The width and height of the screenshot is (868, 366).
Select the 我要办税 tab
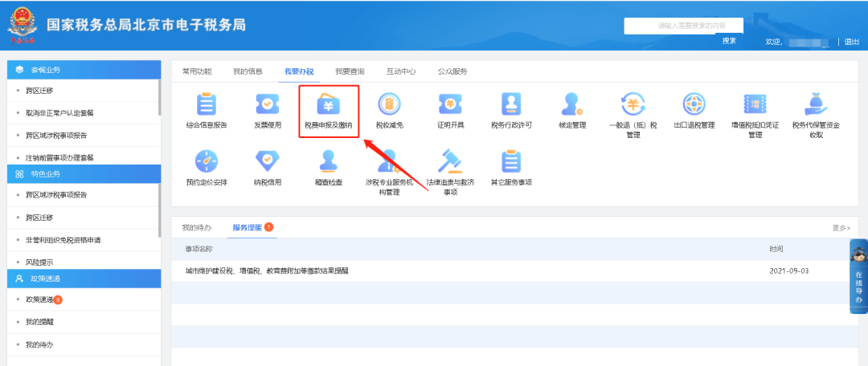pos(299,72)
